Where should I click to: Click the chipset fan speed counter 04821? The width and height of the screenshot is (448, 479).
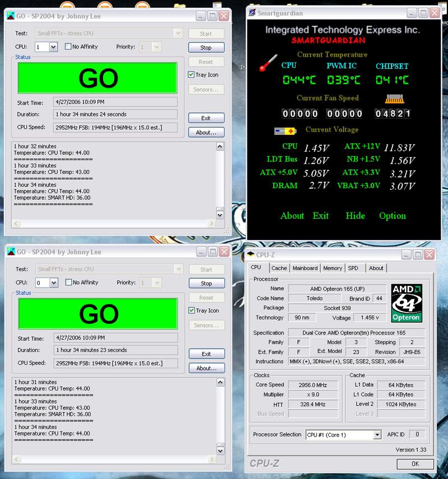(x=393, y=114)
